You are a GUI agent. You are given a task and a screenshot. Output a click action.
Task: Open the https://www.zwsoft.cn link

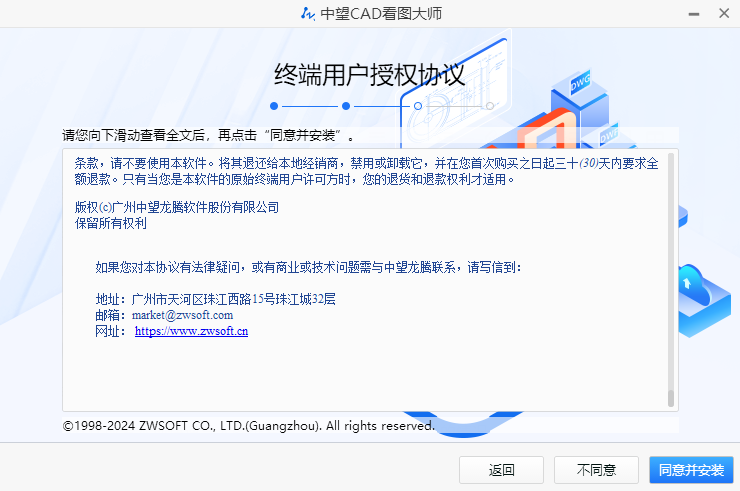click(x=191, y=331)
